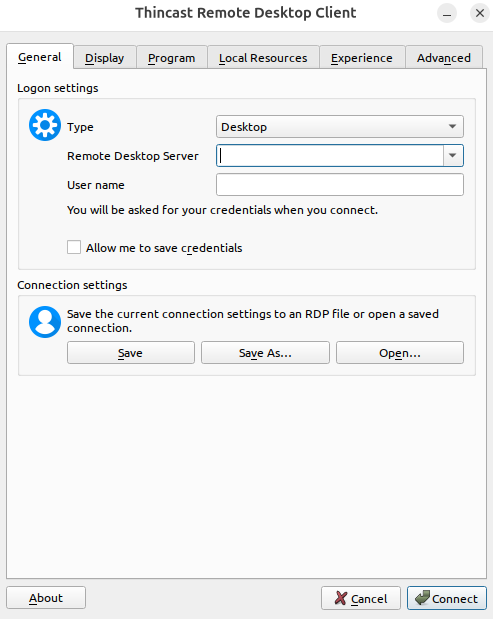Show the Experience tab
Viewport: 493px width, 619px height.
coord(362,58)
